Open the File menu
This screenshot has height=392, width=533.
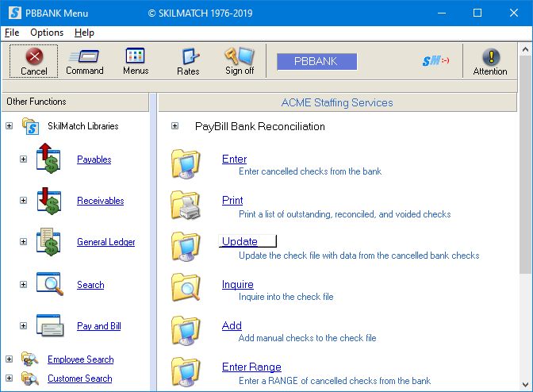pyautogui.click(x=12, y=33)
